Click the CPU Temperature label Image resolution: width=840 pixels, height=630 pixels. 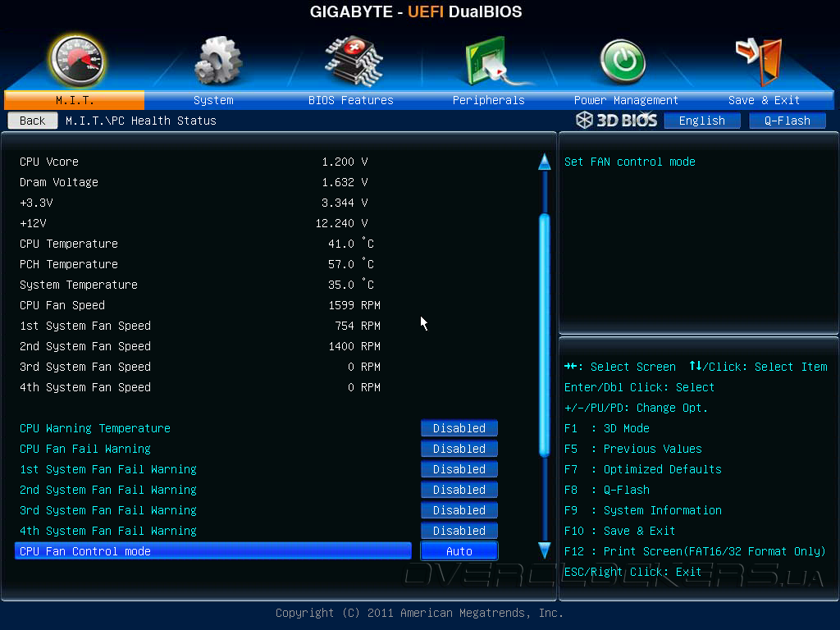click(x=69, y=243)
